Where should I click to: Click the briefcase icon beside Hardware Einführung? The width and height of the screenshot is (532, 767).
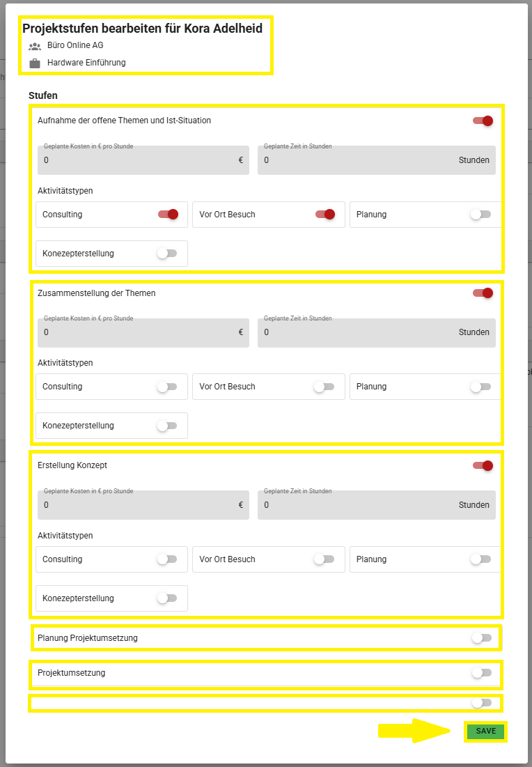[x=35, y=63]
